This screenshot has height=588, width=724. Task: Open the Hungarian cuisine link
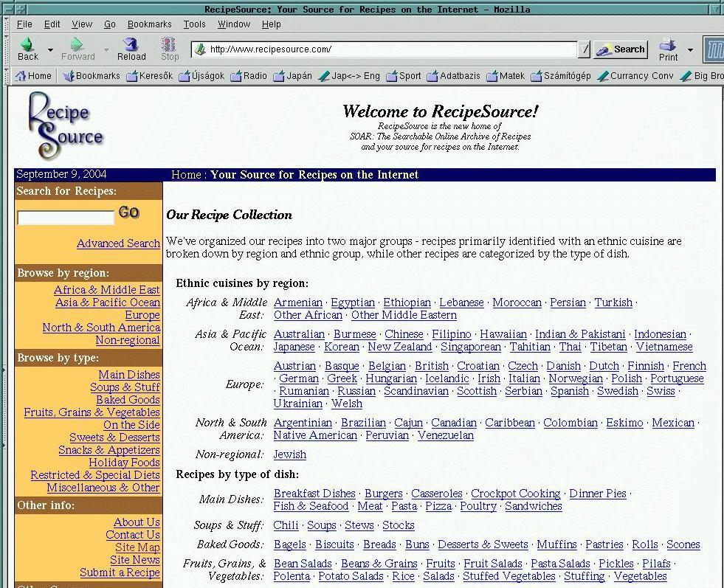[x=391, y=379]
